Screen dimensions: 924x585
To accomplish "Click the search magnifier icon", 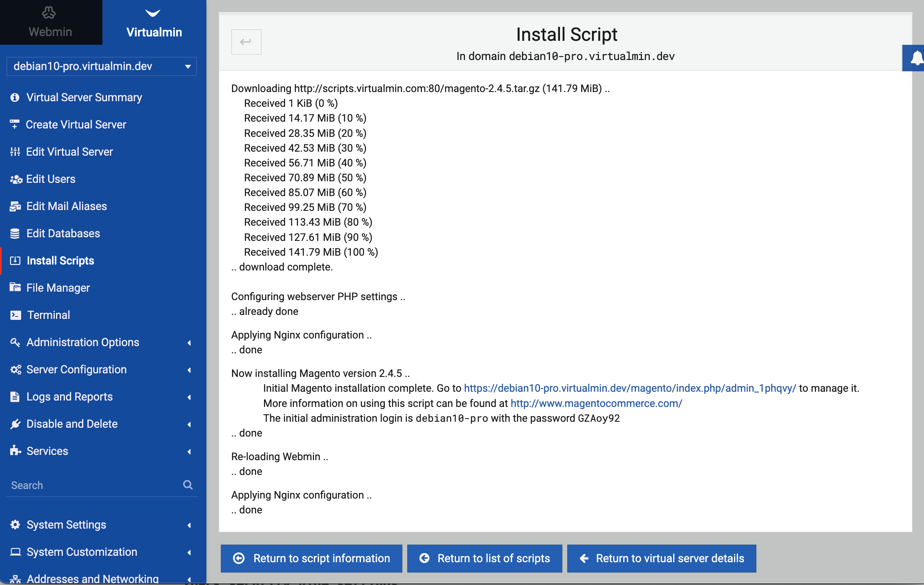I will click(188, 485).
